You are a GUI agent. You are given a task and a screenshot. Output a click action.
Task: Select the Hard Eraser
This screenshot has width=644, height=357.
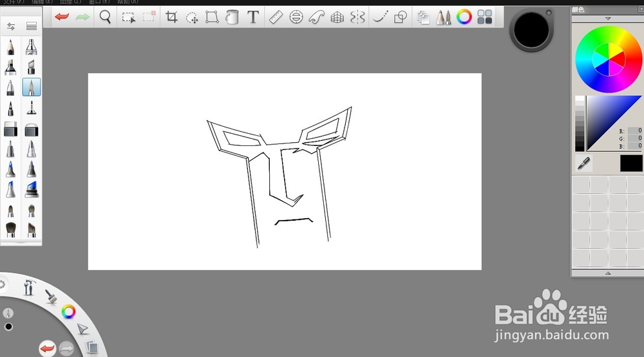click(x=11, y=129)
